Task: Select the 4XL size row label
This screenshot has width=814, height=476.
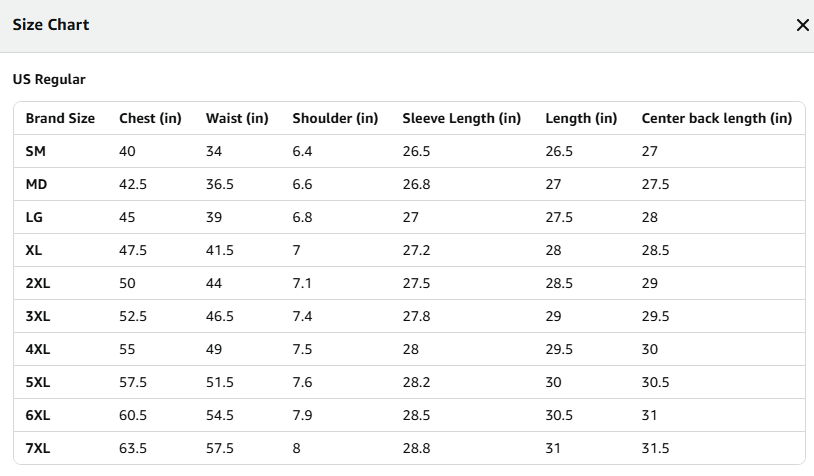Action: (37, 349)
